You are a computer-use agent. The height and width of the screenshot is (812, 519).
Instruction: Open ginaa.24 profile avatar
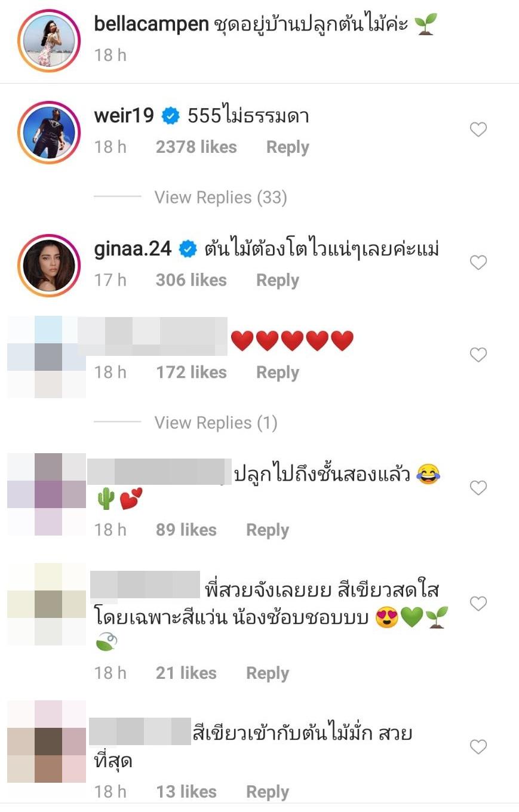49,265
